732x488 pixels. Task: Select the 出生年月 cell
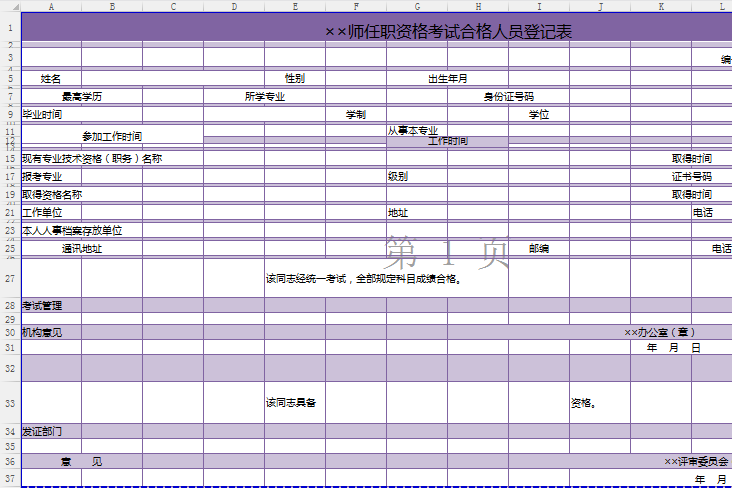point(447,78)
